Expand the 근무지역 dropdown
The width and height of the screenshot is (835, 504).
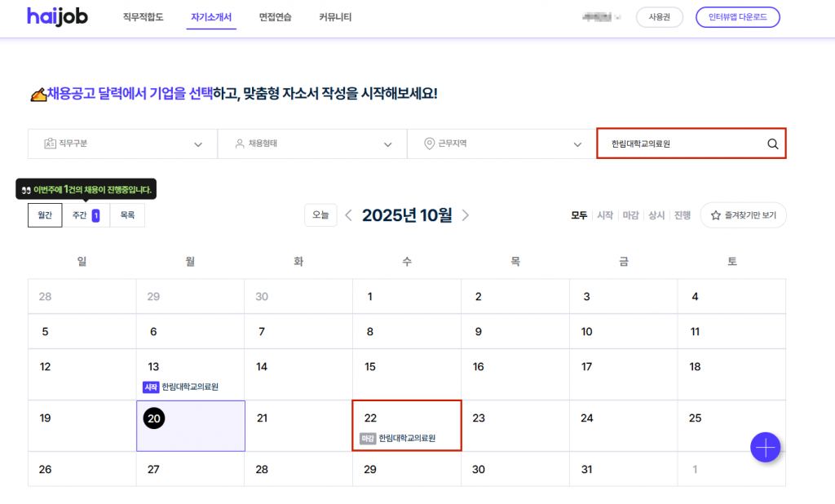coord(501,144)
